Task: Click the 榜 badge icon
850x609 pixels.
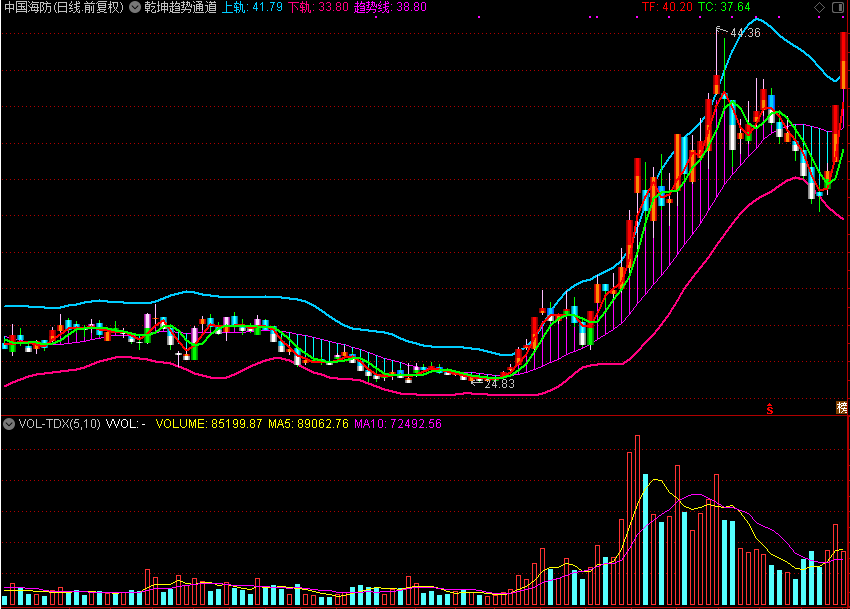Action: [841, 407]
